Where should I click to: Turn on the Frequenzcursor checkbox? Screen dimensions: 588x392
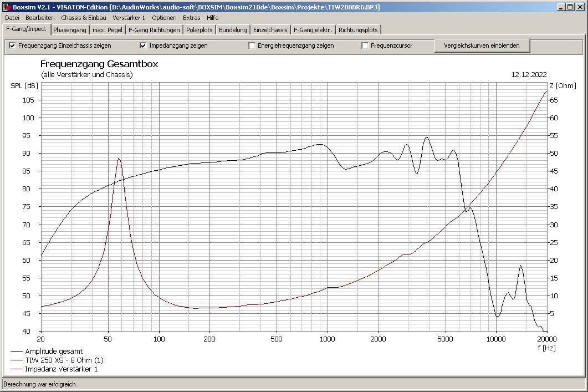pyautogui.click(x=365, y=45)
